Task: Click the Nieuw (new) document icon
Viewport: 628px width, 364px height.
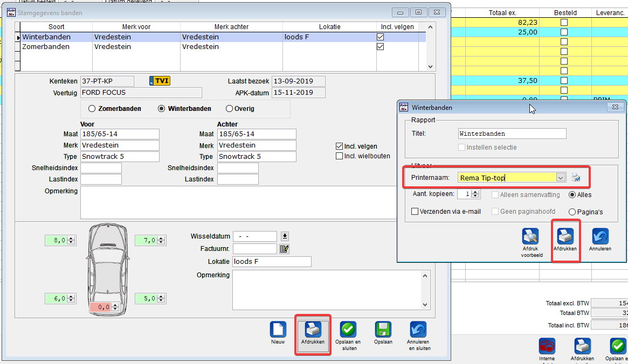Action: tap(278, 330)
